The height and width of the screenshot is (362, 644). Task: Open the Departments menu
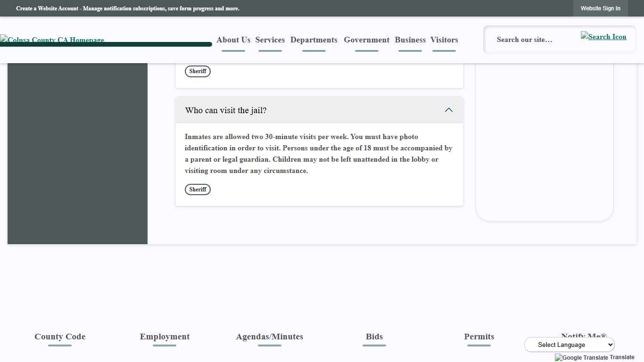click(x=314, y=40)
